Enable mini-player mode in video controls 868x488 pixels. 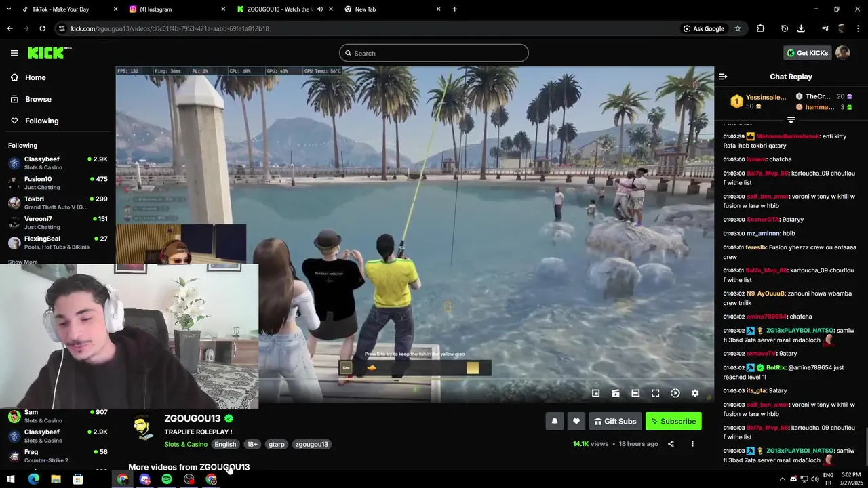(x=595, y=393)
